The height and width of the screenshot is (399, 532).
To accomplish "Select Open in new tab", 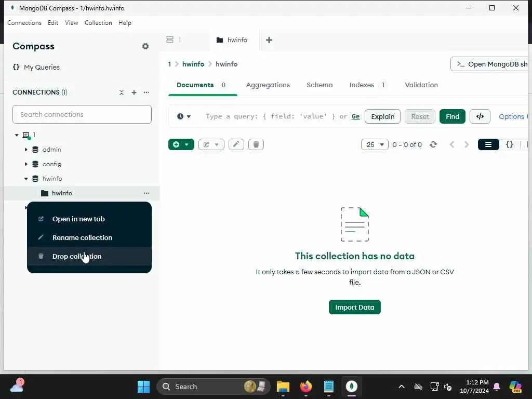I will [x=89, y=219].
